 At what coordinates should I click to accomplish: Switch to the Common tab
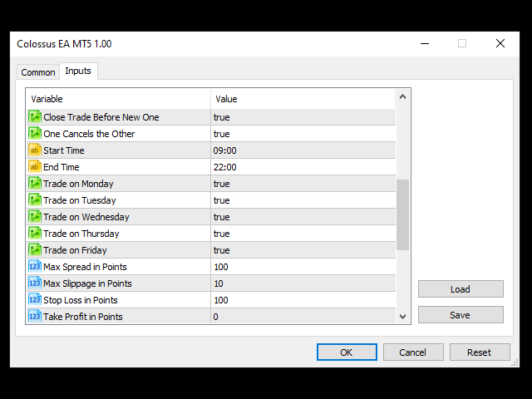pyautogui.click(x=38, y=72)
